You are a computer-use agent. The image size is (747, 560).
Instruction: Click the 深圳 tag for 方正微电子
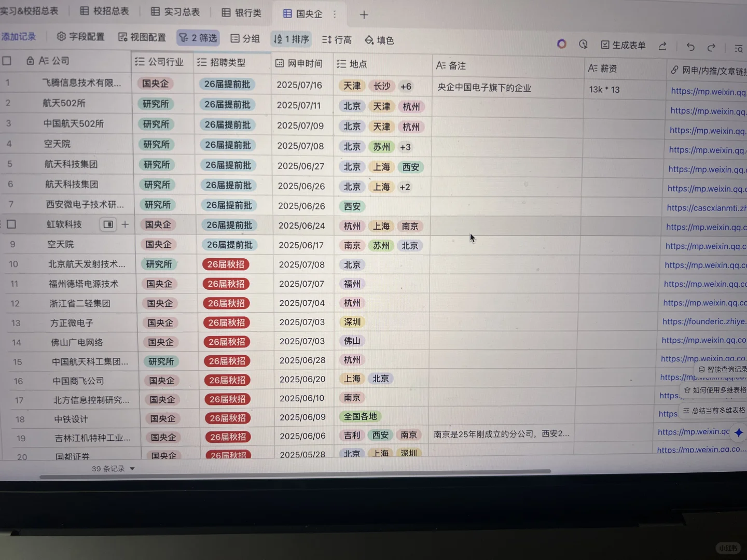[352, 321]
